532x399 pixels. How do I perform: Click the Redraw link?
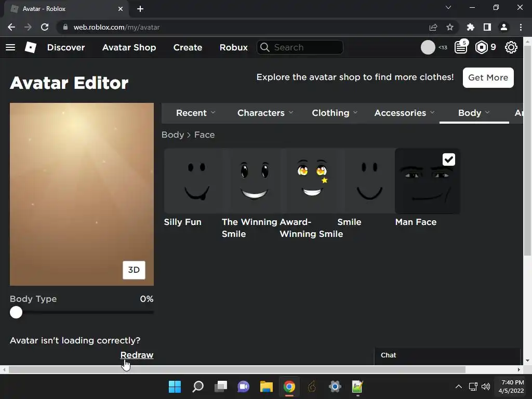[x=137, y=355]
